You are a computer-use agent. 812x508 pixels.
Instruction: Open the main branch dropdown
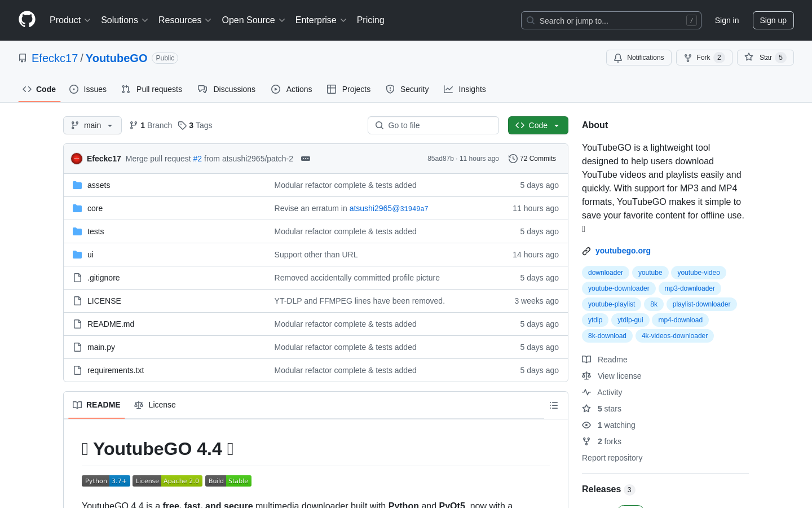pyautogui.click(x=92, y=125)
